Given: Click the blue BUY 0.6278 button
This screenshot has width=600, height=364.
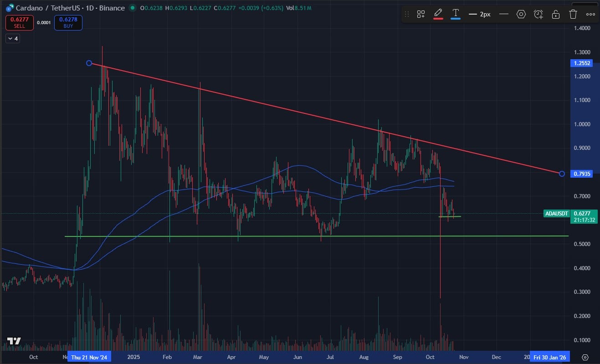Looking at the screenshot, I should [68, 23].
